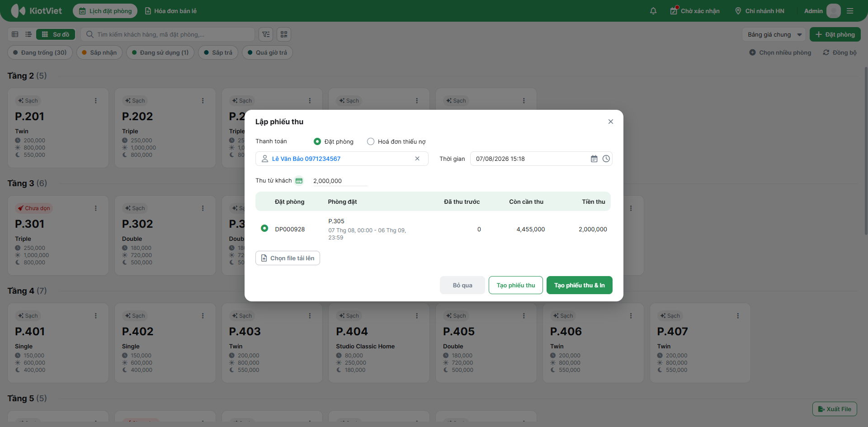Viewport: 868px width, 427px height.
Task: Click room card P.404 Studio Classic Home
Action: (379, 343)
